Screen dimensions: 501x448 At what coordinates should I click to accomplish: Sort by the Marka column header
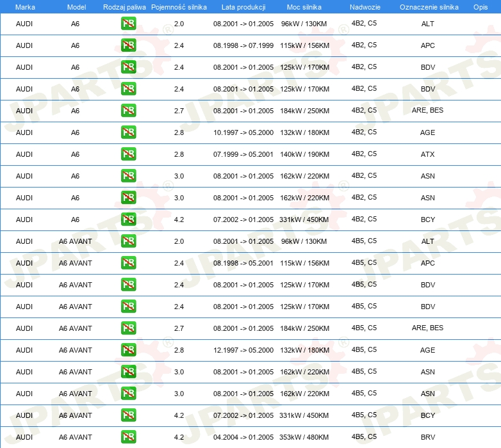pos(24,6)
